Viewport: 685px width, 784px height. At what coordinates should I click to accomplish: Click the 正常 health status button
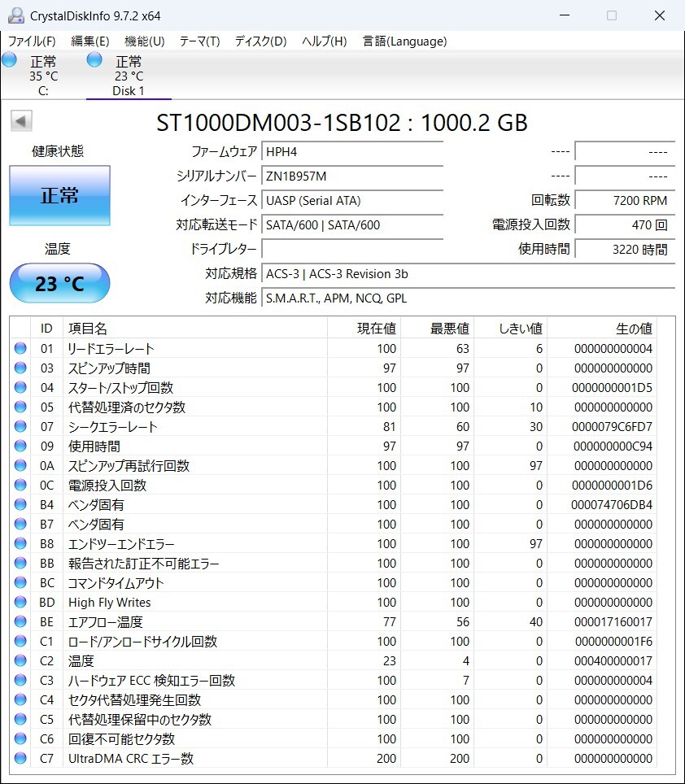[x=59, y=195]
